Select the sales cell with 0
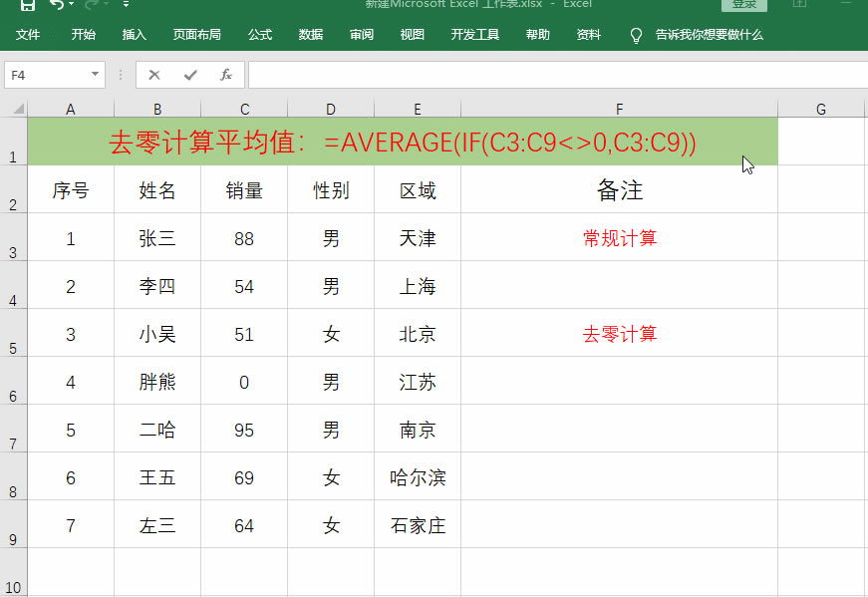Screen dimensions: 868x597 pos(244,381)
